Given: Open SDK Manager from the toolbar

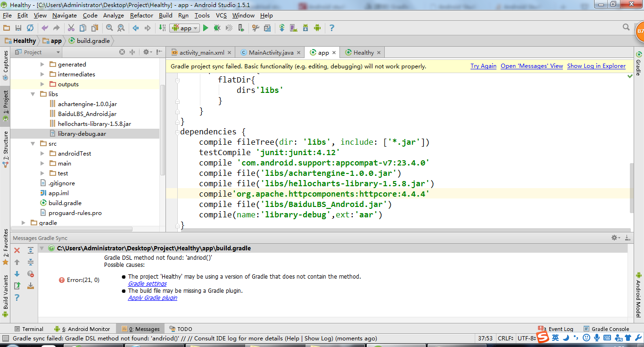Looking at the screenshot, I should (305, 28).
